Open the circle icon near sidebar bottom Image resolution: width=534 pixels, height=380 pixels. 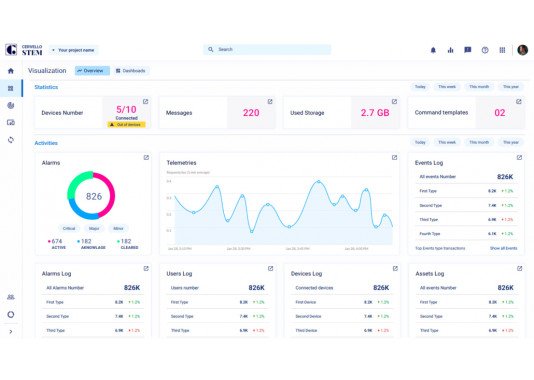pos(11,314)
